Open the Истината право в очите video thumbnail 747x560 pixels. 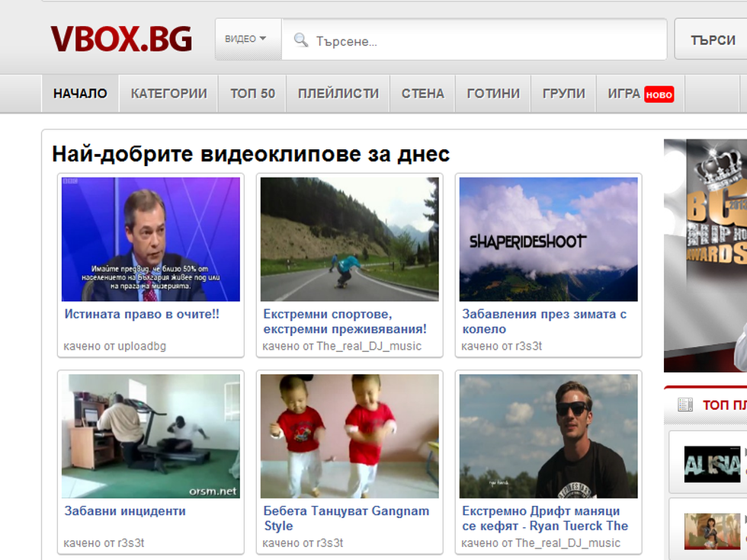click(151, 239)
